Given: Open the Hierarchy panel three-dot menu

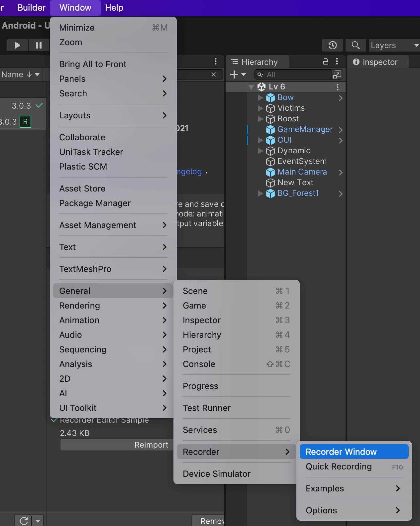Looking at the screenshot, I should [x=337, y=62].
